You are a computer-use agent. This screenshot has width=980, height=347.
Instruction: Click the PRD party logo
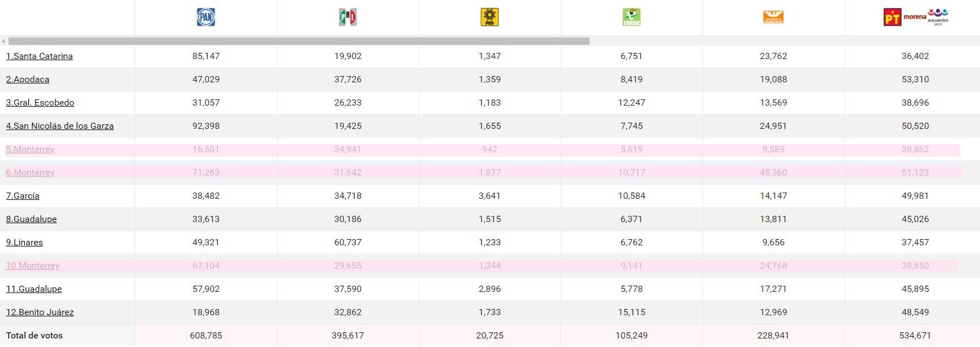490,17
